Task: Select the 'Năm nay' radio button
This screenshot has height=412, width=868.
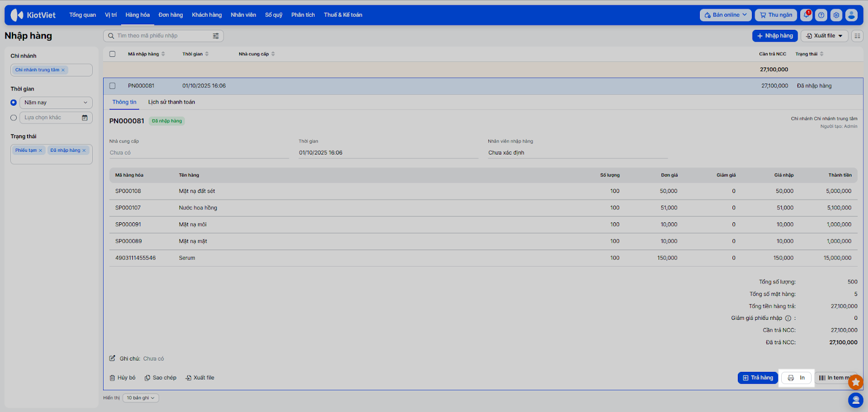Action: (x=14, y=102)
